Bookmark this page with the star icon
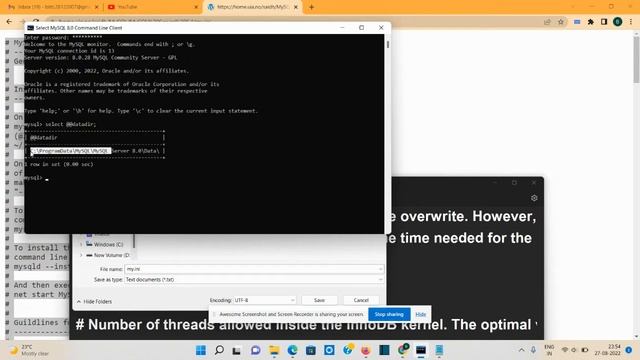 [x=561, y=22]
